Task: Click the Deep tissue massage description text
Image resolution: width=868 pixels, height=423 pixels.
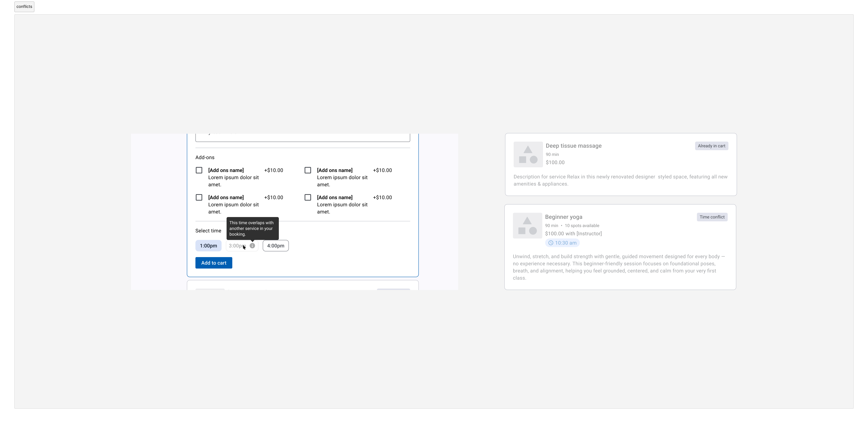Action: coord(620,180)
